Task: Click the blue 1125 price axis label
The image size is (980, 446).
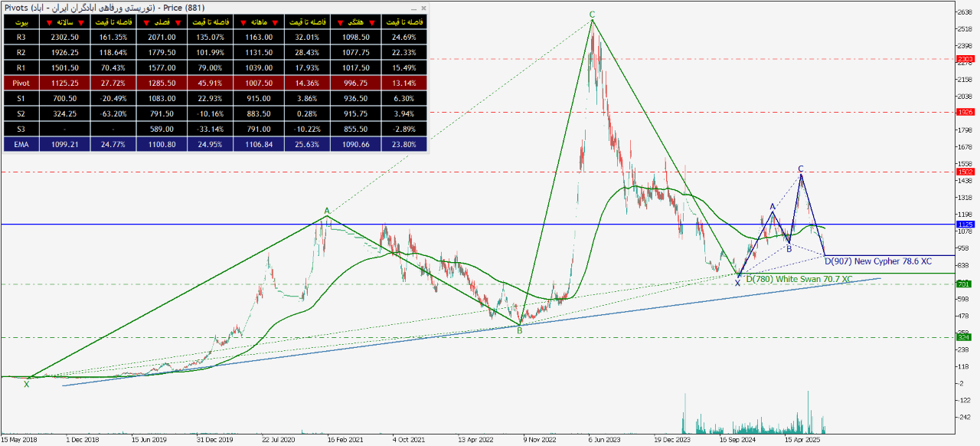Action: pyautogui.click(x=965, y=225)
